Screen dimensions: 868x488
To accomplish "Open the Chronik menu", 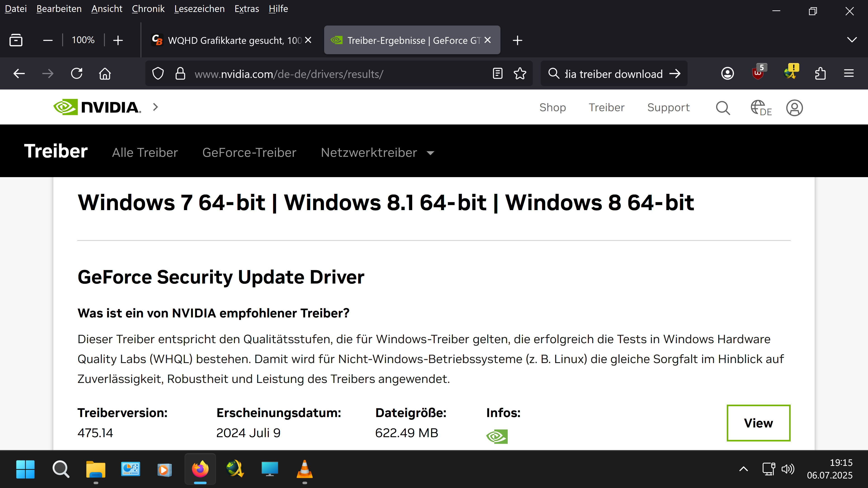I will (x=148, y=9).
